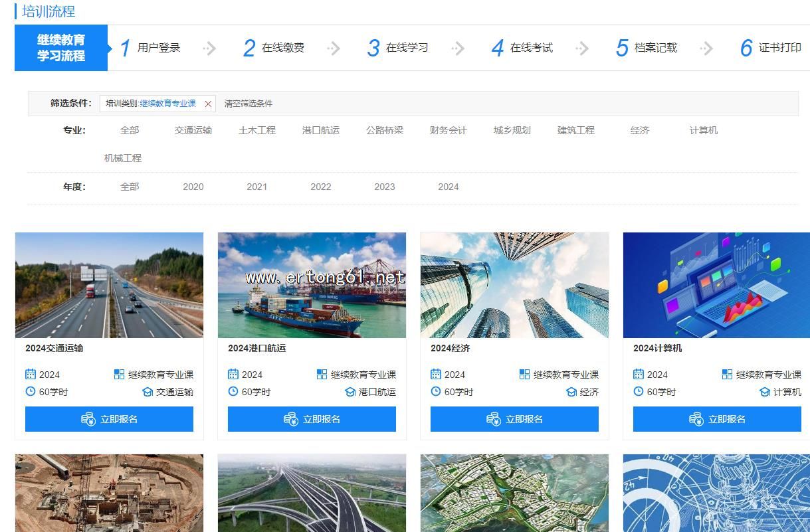Screen dimensions: 810x532
Task: Click graduation cap icon on 2024计算机 card
Action: [x=765, y=392]
